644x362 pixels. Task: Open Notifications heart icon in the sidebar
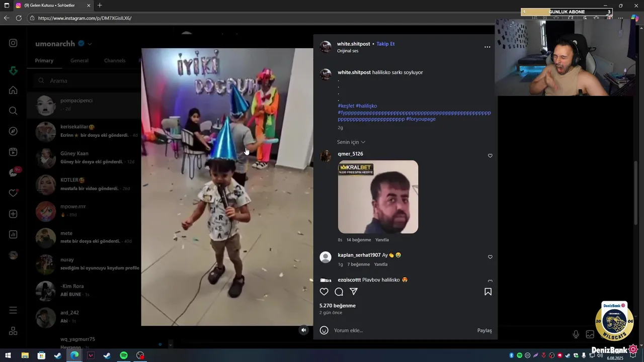pos(13,193)
